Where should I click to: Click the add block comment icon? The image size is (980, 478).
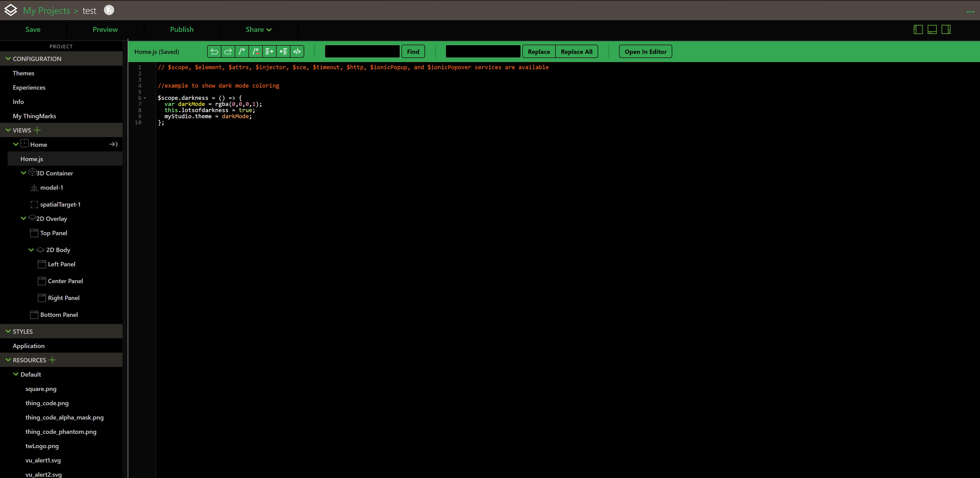click(x=242, y=52)
